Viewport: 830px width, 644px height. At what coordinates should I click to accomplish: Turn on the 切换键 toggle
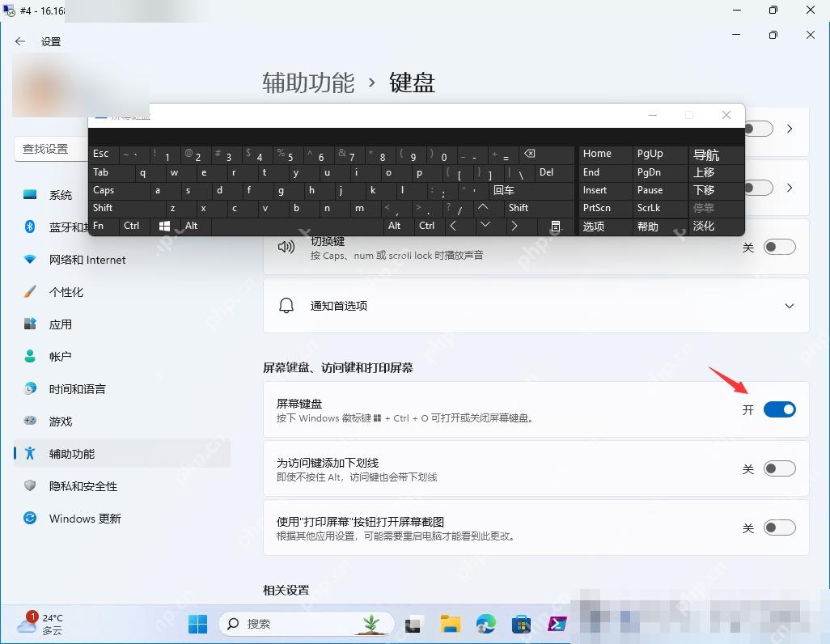(x=779, y=247)
